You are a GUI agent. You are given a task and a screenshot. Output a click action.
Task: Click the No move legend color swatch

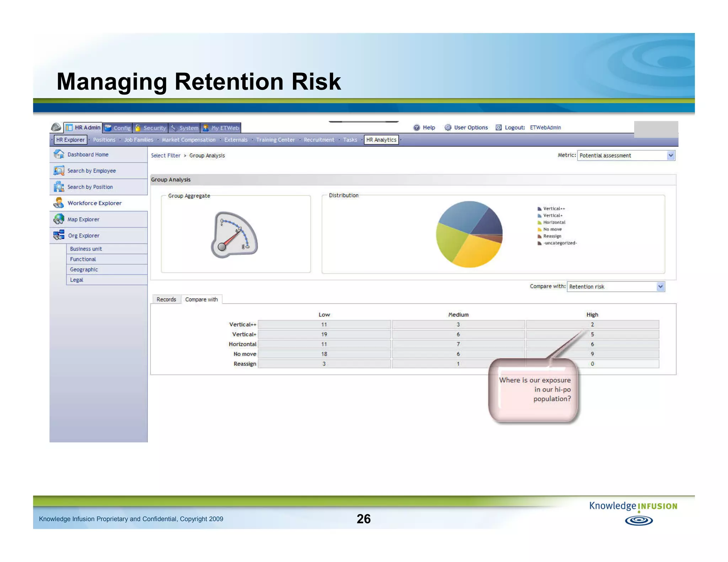pos(539,229)
